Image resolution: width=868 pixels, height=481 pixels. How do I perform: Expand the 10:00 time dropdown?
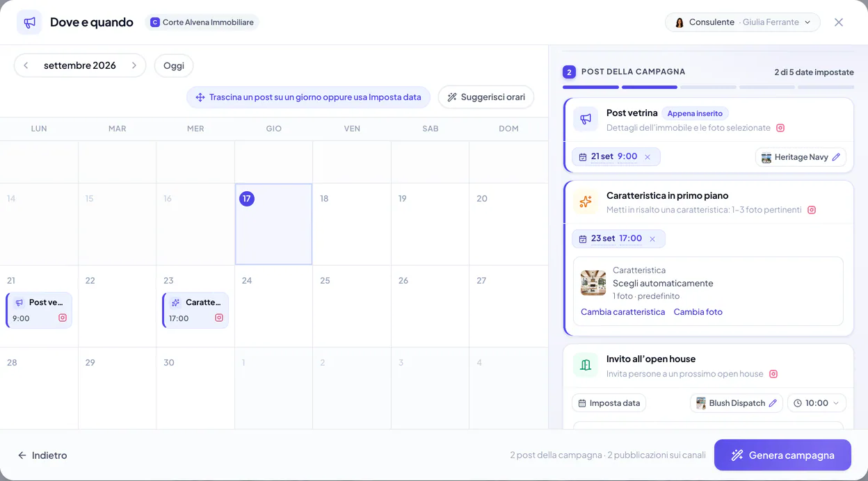[817, 403]
